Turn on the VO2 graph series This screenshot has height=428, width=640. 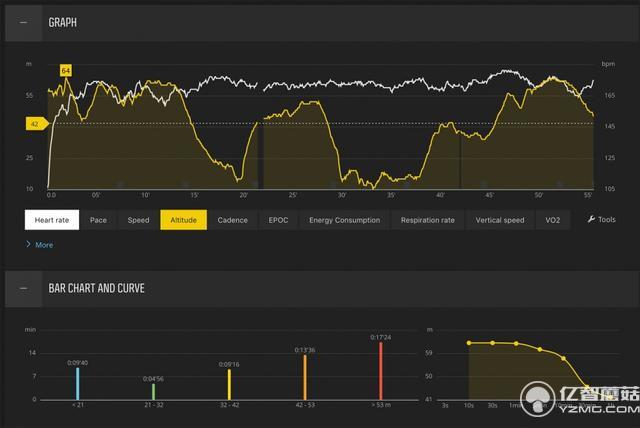(553, 220)
